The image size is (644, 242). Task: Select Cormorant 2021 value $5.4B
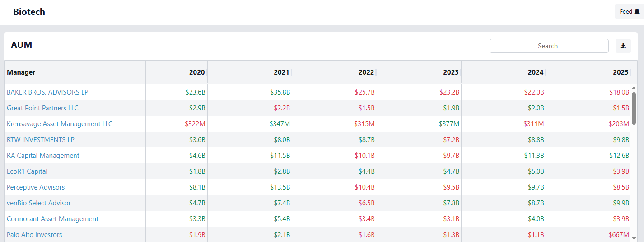point(282,218)
